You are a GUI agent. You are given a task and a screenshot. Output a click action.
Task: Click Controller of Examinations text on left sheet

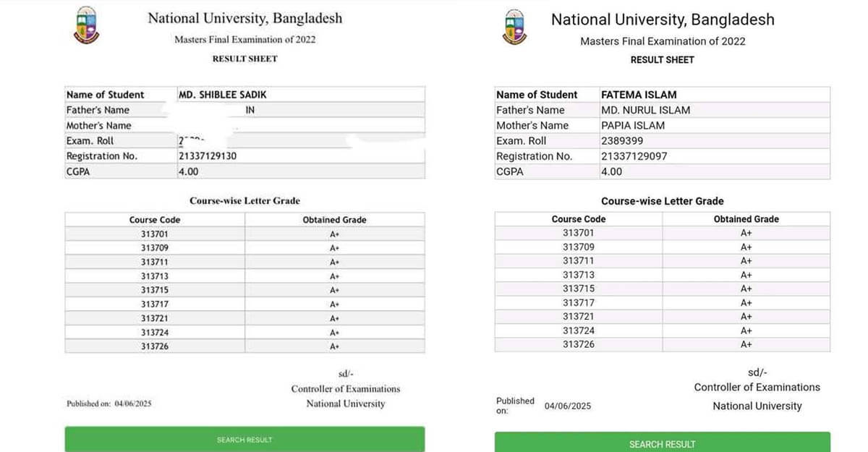346,389
